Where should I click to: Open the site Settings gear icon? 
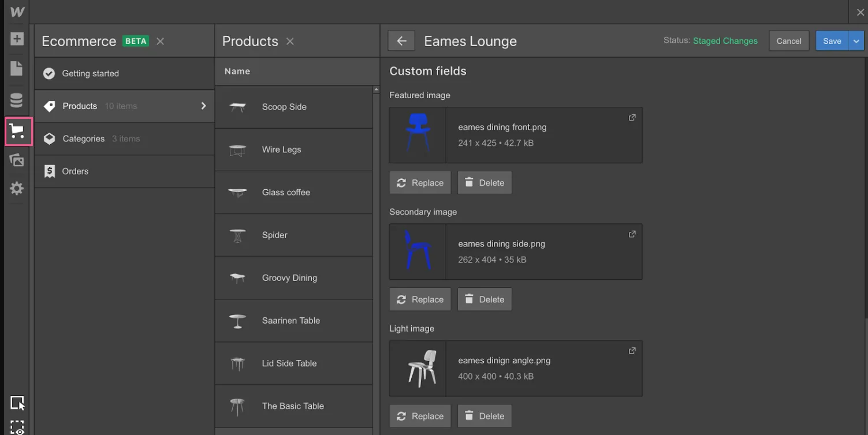[x=17, y=189]
